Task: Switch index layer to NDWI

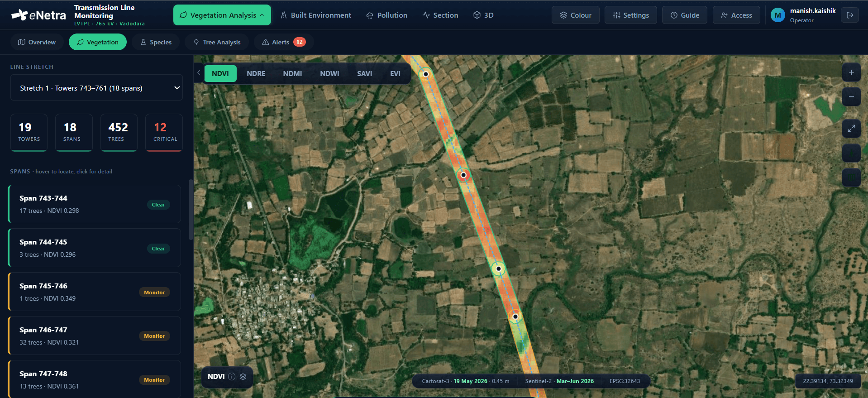Action: tap(329, 73)
